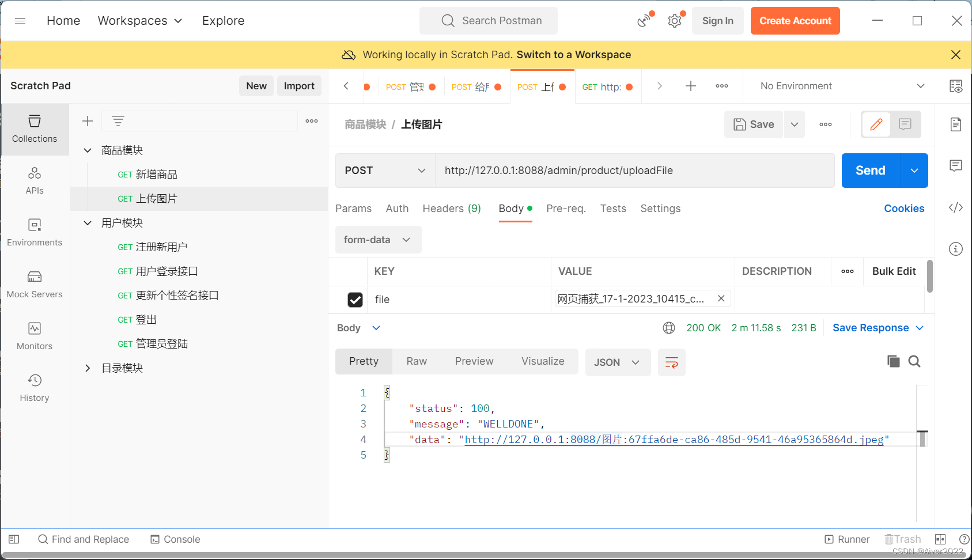
Task: Switch to the Pre-req. tab
Action: [x=566, y=209]
